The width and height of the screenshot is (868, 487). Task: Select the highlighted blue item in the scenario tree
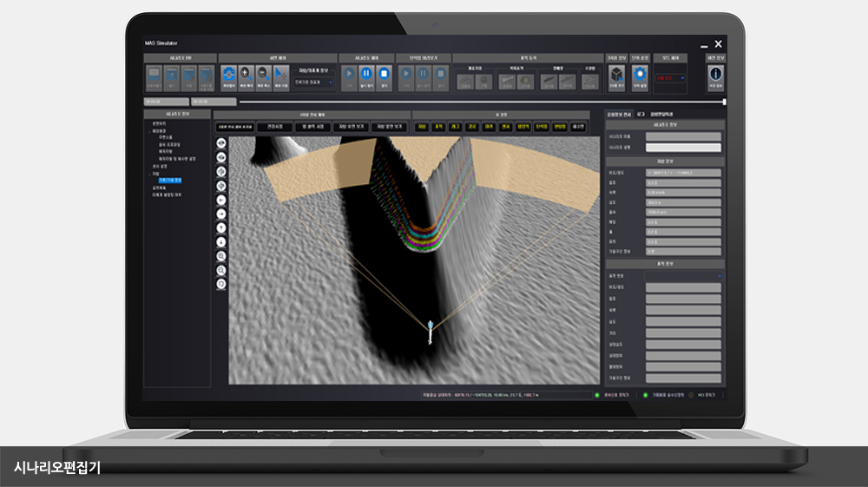pyautogui.click(x=170, y=181)
